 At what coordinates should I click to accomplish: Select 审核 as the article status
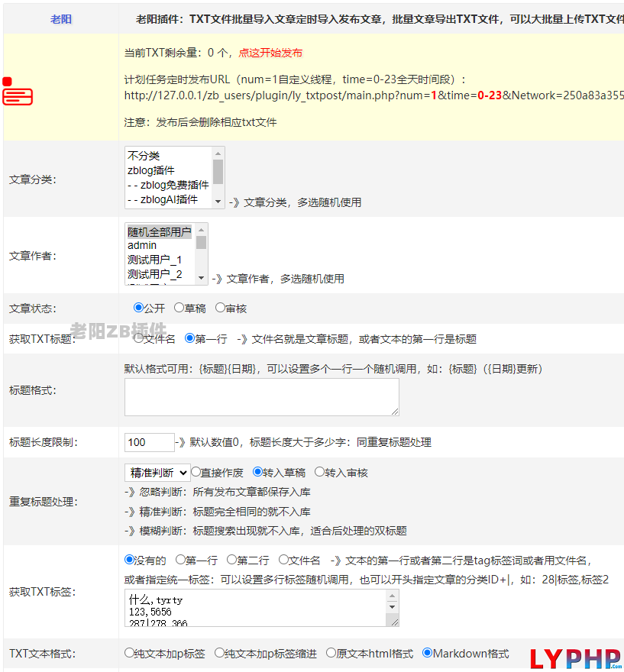[220, 308]
